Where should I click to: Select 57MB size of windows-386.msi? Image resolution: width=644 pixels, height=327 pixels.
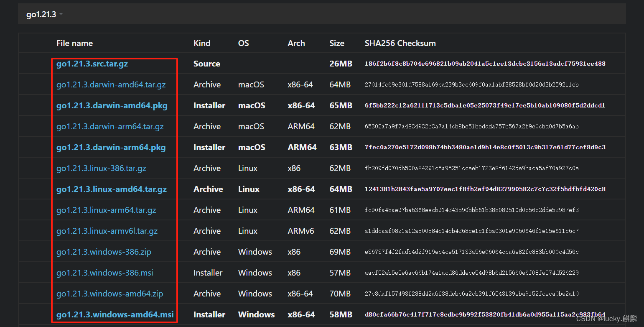(x=340, y=273)
